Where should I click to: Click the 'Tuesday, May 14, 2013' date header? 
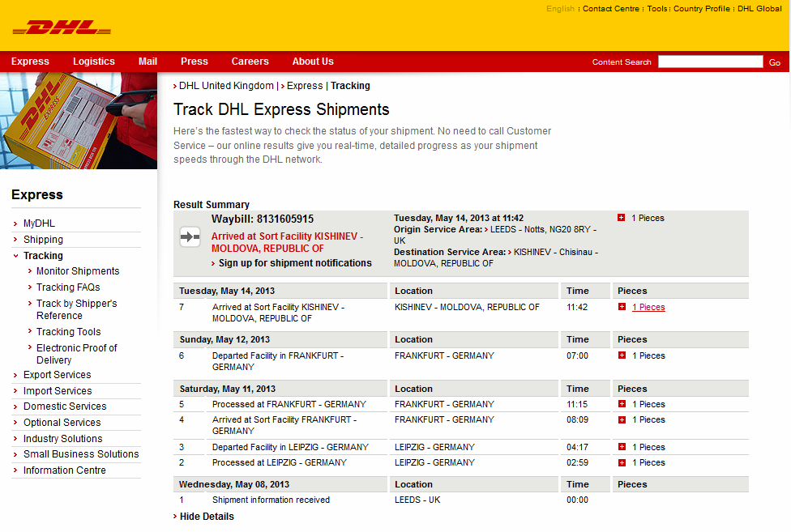(227, 291)
